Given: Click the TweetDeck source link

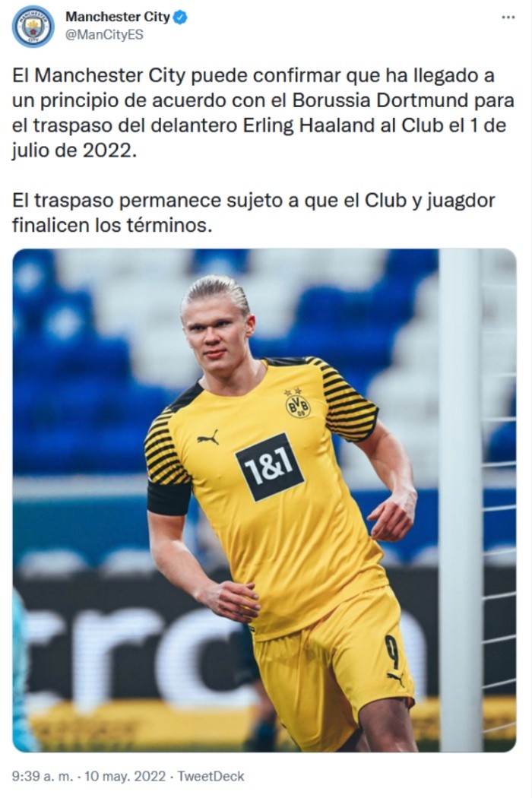Looking at the screenshot, I should point(211,776).
